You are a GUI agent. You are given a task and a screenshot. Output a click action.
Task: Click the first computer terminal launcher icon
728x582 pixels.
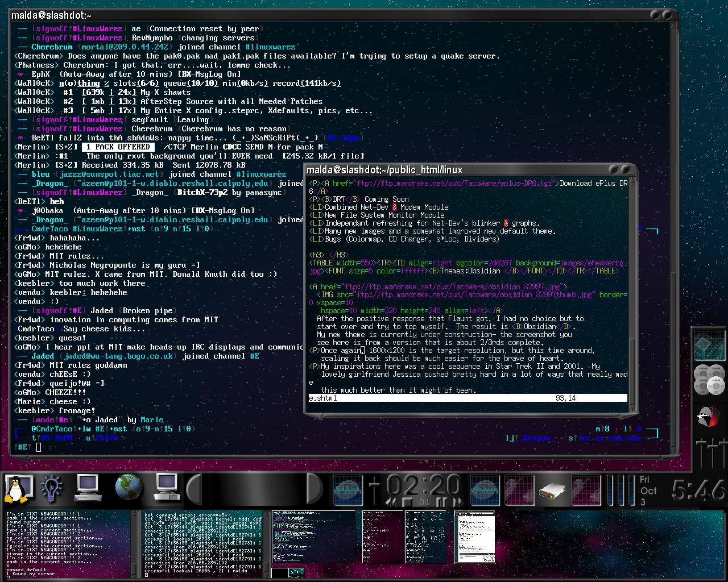click(88, 488)
